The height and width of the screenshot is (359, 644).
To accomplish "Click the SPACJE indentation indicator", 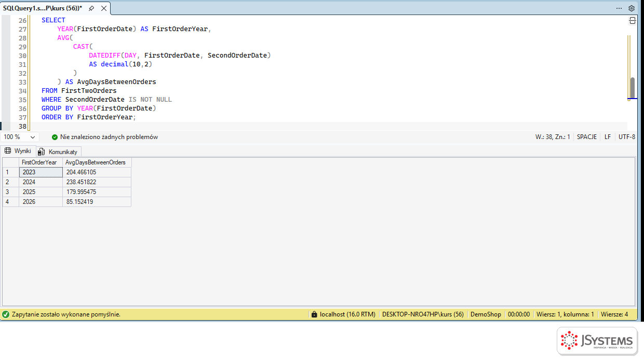I will pos(587,137).
